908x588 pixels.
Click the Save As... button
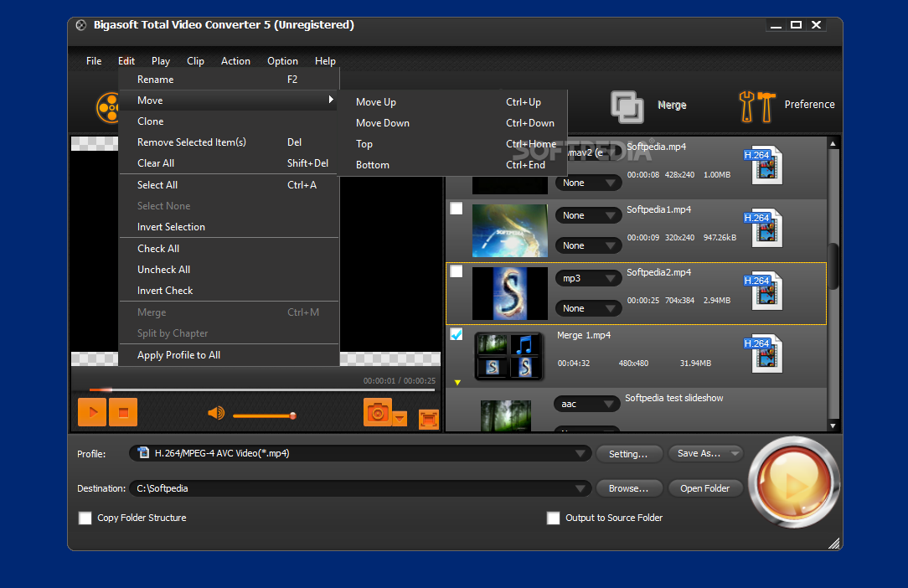[x=699, y=454]
